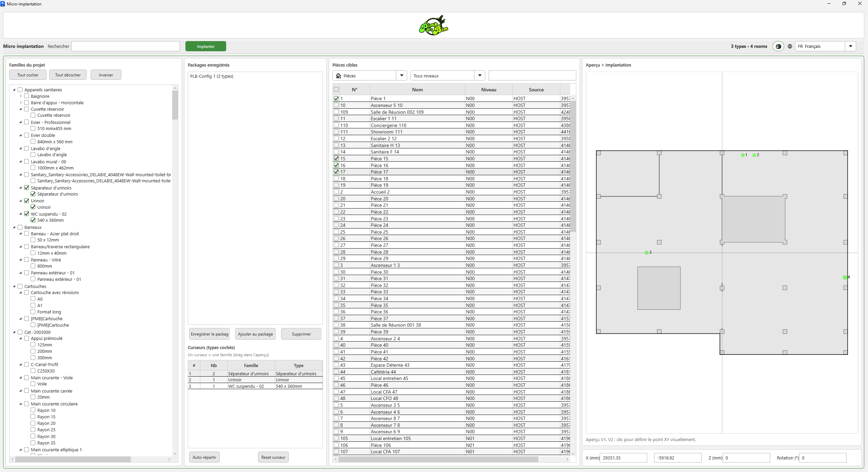Click the Tout cocher button
The height and width of the screenshot is (472, 868).
click(28, 75)
